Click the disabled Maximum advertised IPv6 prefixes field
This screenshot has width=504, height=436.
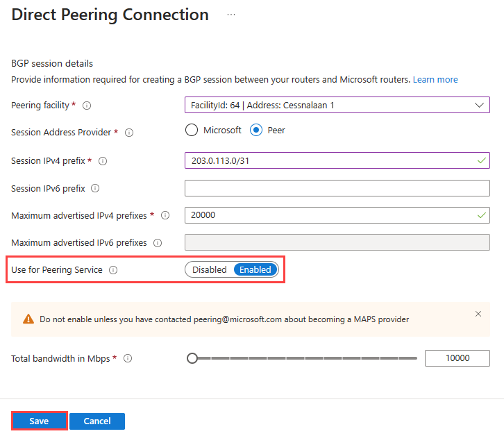coord(337,242)
